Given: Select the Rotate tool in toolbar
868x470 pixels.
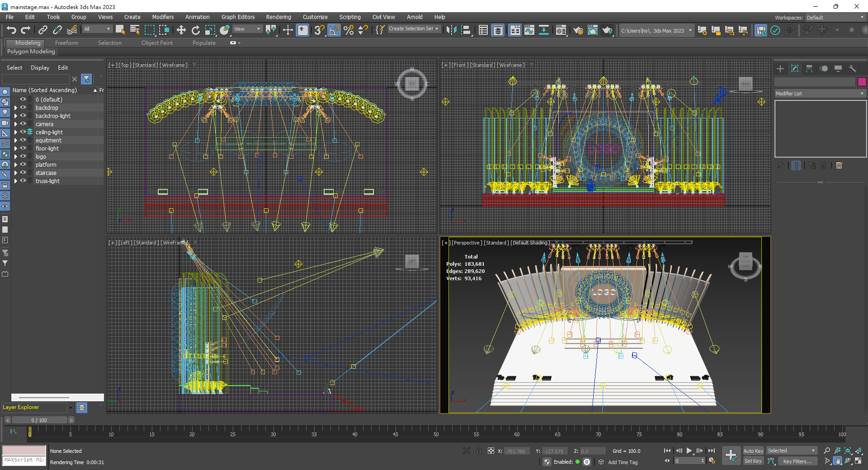Looking at the screenshot, I should pos(195,30).
